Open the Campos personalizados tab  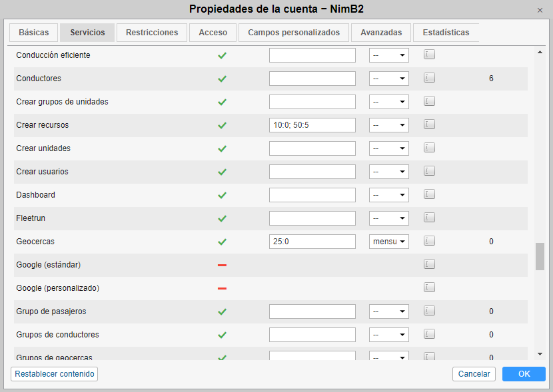pyautogui.click(x=294, y=33)
